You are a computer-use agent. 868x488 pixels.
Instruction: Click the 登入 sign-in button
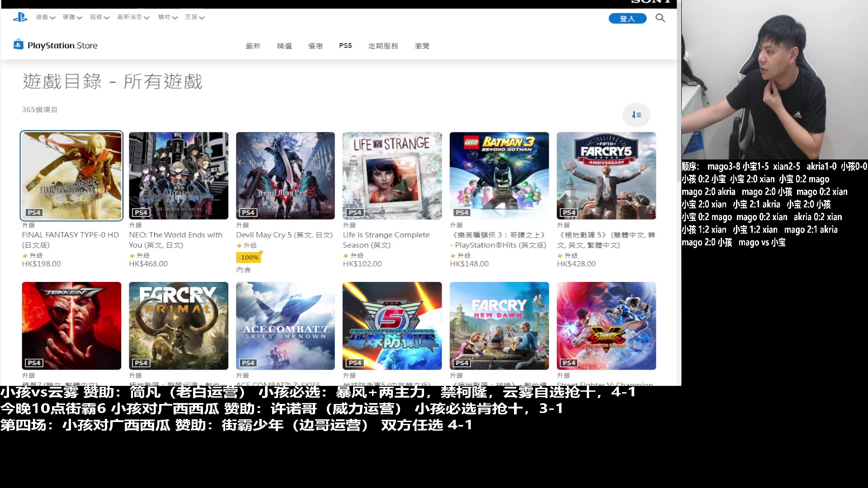[x=627, y=18]
